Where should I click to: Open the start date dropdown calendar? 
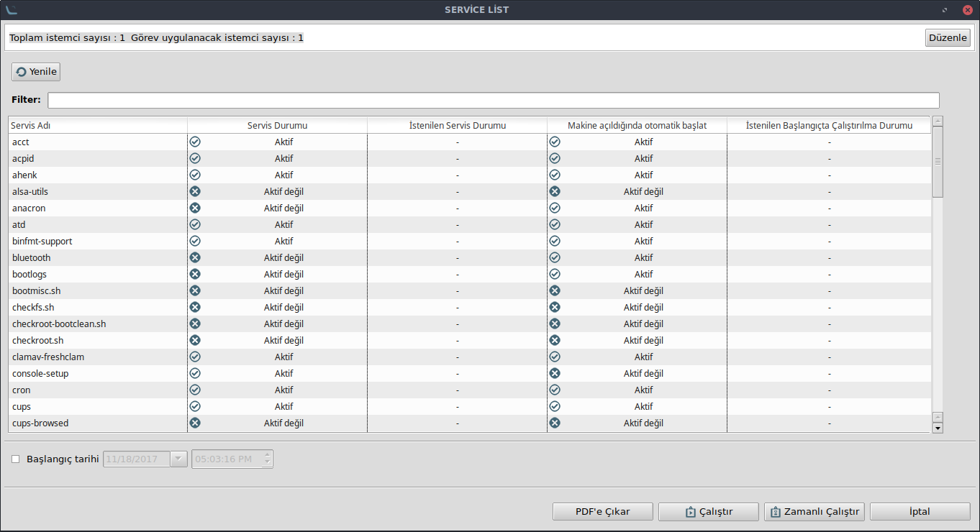point(178,459)
